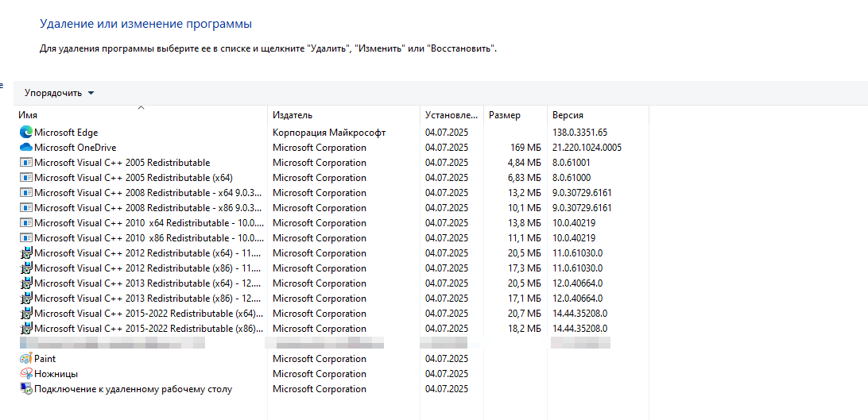Click version 8.0.61001
The image size is (868, 420).
[x=571, y=163]
